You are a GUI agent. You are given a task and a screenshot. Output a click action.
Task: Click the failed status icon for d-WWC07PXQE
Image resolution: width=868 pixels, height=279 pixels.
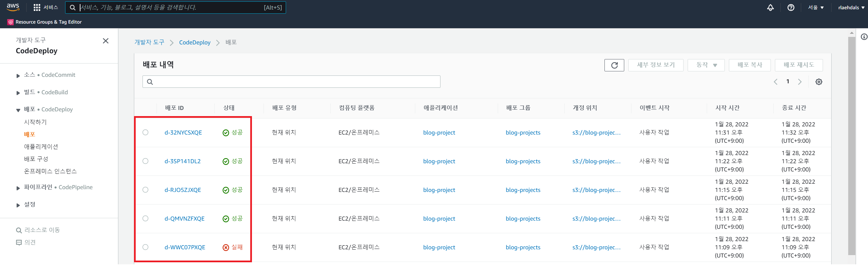click(226, 248)
